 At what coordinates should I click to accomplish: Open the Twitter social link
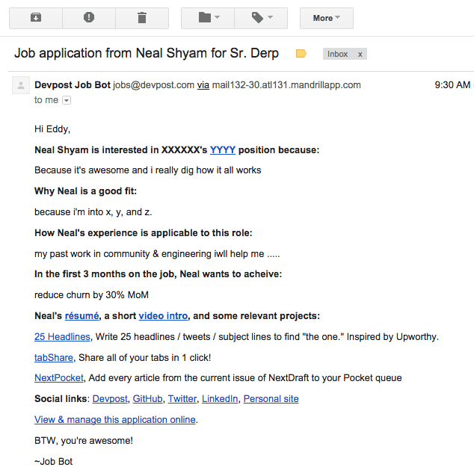tap(182, 398)
